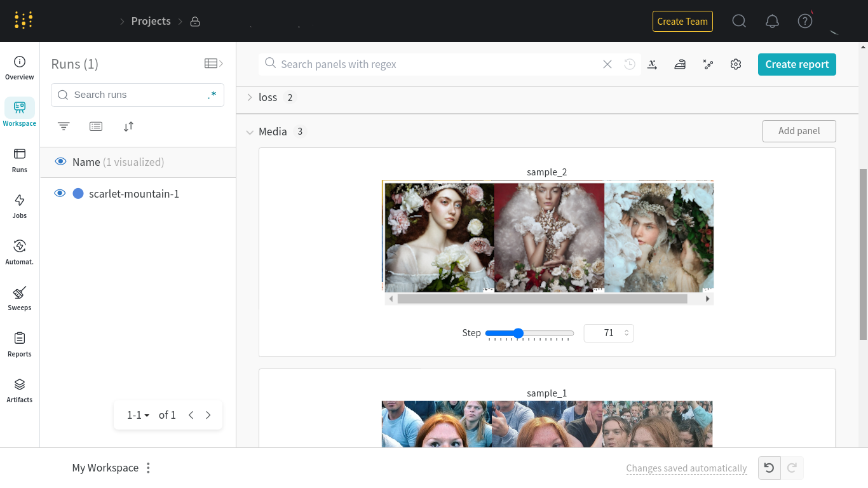The height and width of the screenshot is (488, 868).
Task: Focus the Search runs field
Action: pos(137,95)
